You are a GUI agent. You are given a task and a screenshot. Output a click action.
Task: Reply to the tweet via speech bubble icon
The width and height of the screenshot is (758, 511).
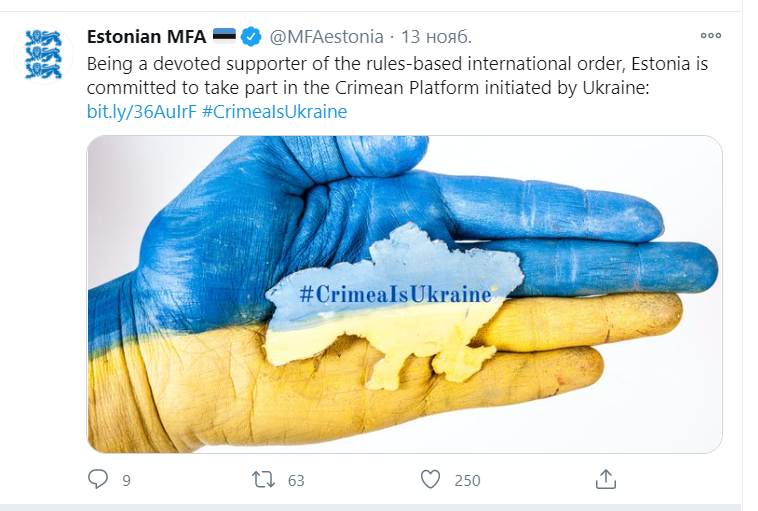[98, 480]
